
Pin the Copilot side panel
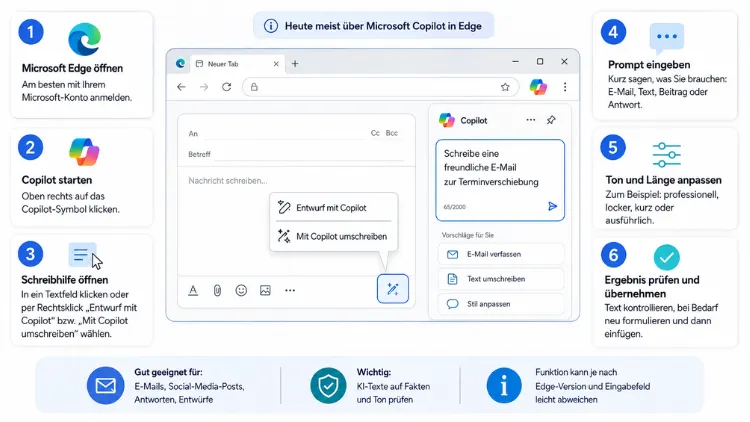click(551, 120)
